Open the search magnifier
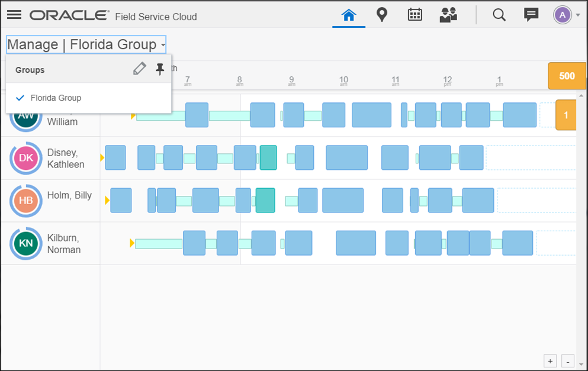This screenshot has height=371, width=588. point(499,15)
